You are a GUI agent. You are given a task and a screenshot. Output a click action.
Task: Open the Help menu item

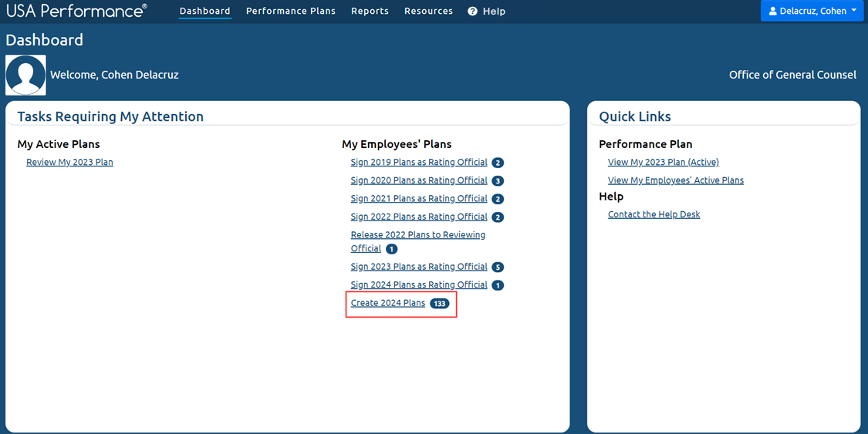tap(487, 11)
